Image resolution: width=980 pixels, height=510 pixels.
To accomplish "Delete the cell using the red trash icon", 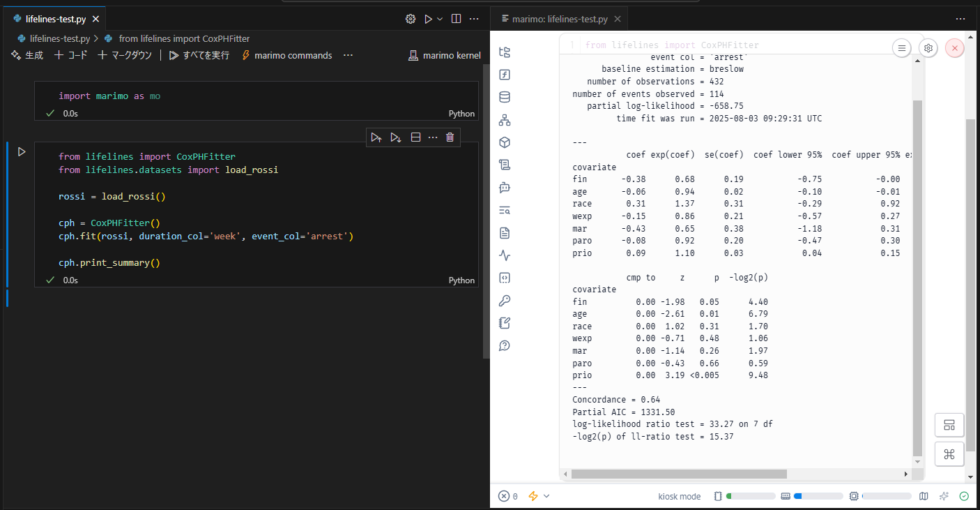I will tap(450, 137).
